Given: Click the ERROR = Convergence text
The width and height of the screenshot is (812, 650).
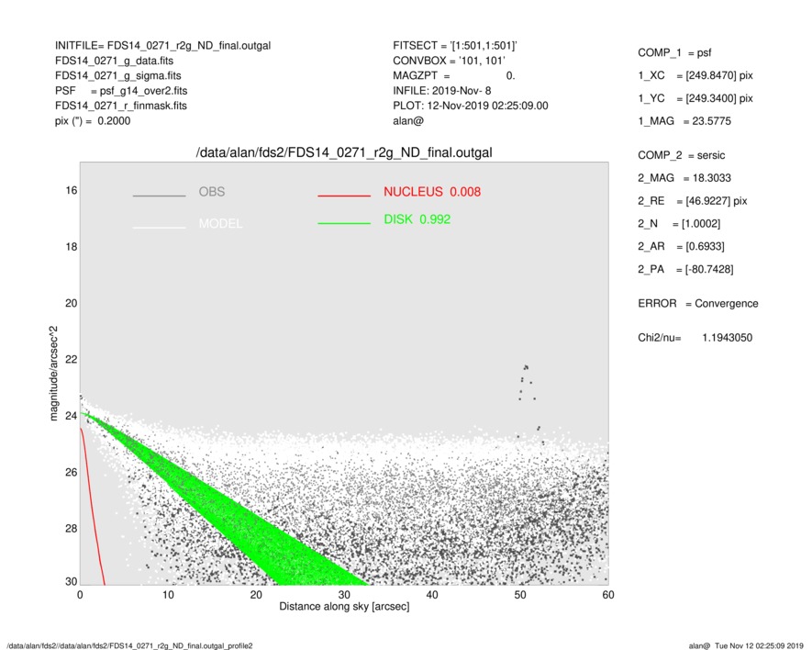Looking at the screenshot, I should [x=697, y=304].
